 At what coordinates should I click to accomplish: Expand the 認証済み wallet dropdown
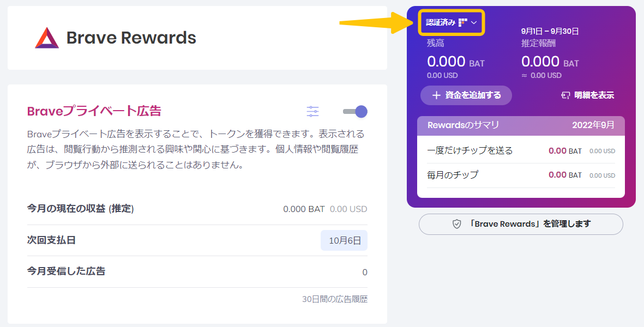pos(452,22)
